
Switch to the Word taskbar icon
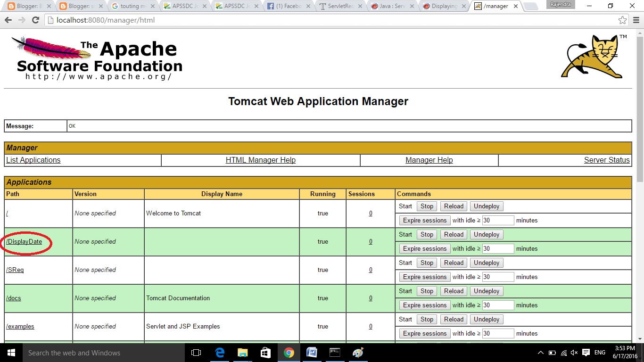click(312, 353)
